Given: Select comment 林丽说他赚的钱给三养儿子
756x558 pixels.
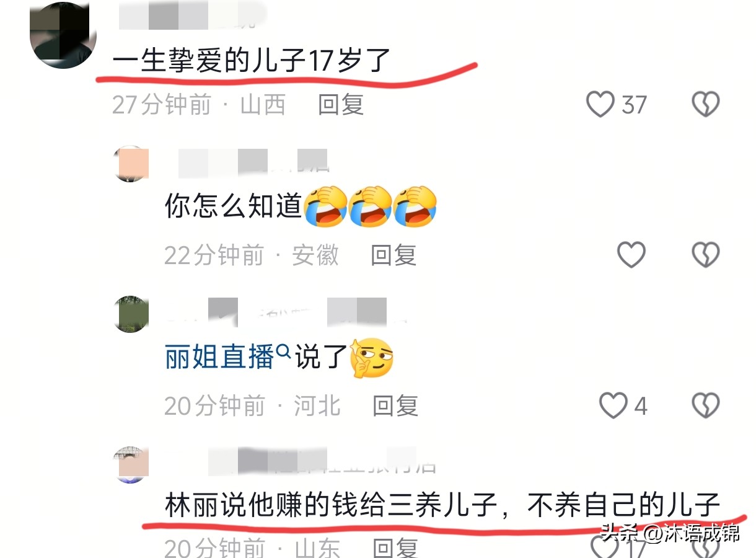Looking at the screenshot, I should [x=442, y=506].
